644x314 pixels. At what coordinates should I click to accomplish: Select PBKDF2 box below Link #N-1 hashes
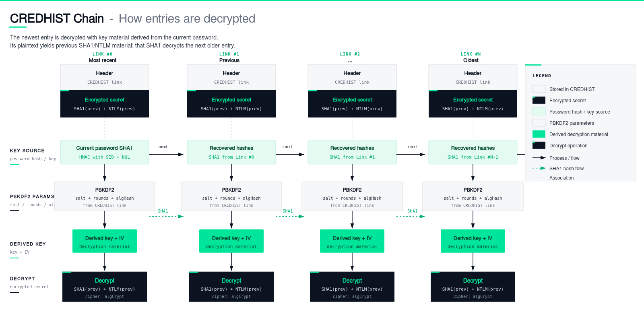point(473,196)
